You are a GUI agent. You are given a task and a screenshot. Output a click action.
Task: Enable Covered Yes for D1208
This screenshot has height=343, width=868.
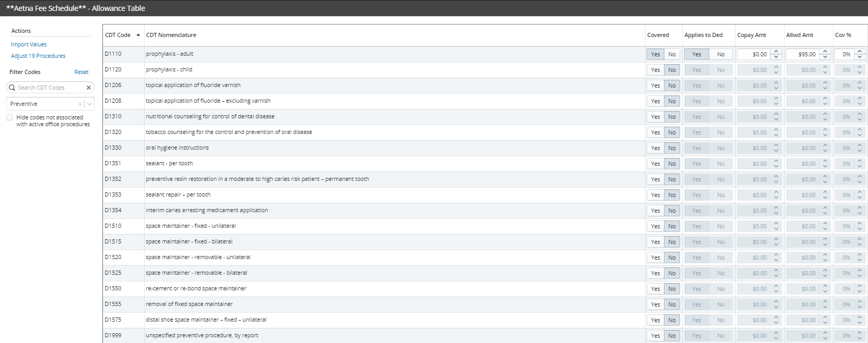click(656, 101)
